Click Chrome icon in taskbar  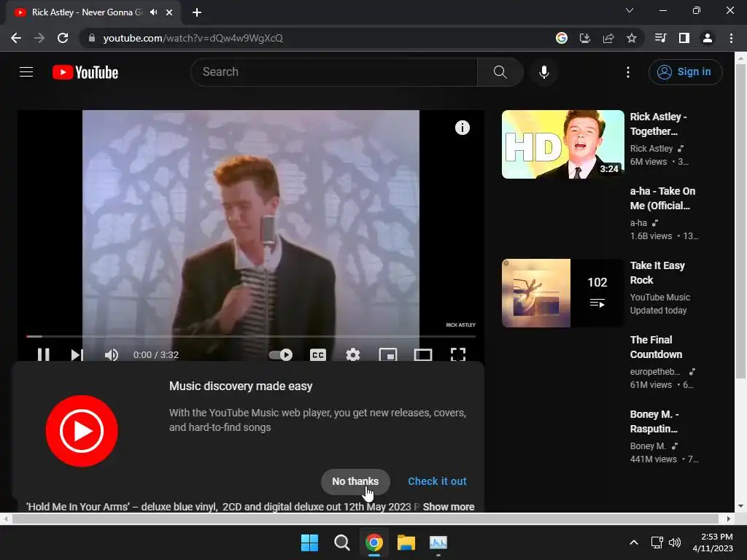[x=374, y=542]
